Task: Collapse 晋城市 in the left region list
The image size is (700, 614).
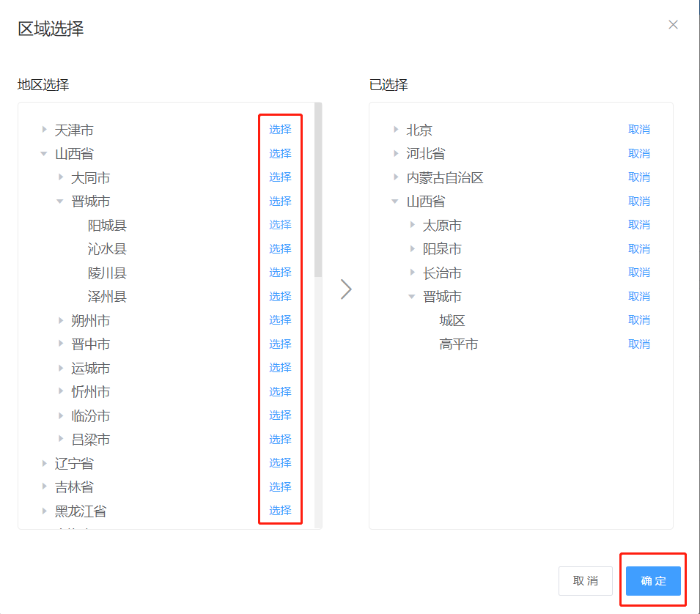Action: tap(61, 201)
